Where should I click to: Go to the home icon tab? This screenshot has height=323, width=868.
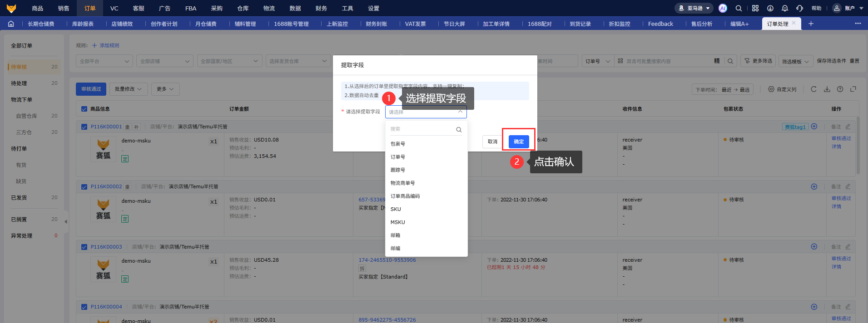[11, 24]
